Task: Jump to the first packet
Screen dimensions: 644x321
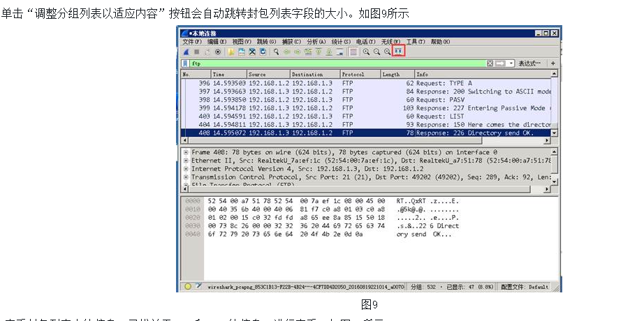Action: [x=319, y=52]
